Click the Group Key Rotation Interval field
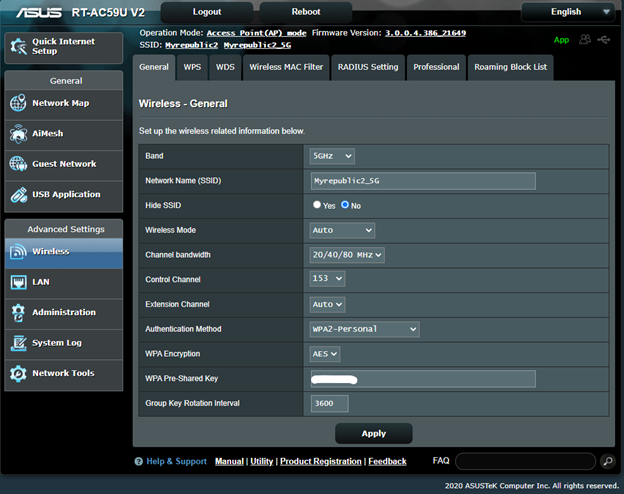The image size is (624, 494). click(330, 403)
